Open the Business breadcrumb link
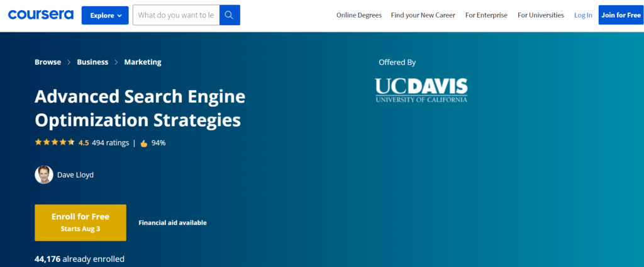The width and height of the screenshot is (644, 267). [92, 62]
